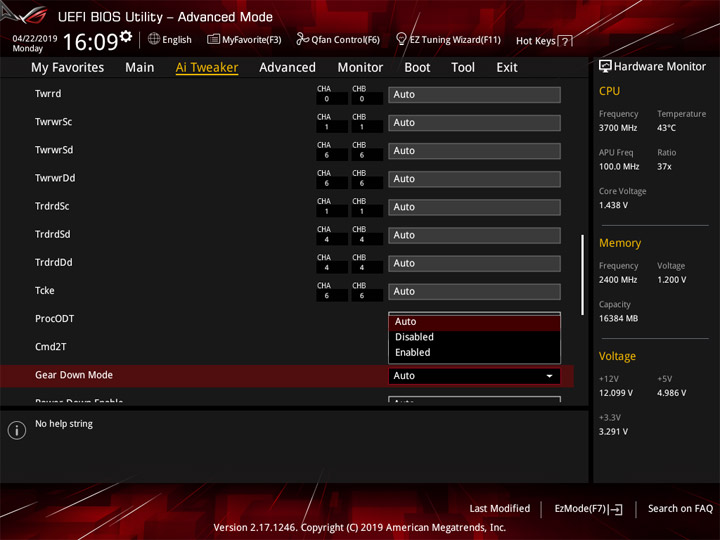Click the EzMode exit arrow icon
This screenshot has height=540, width=720.
point(615,509)
